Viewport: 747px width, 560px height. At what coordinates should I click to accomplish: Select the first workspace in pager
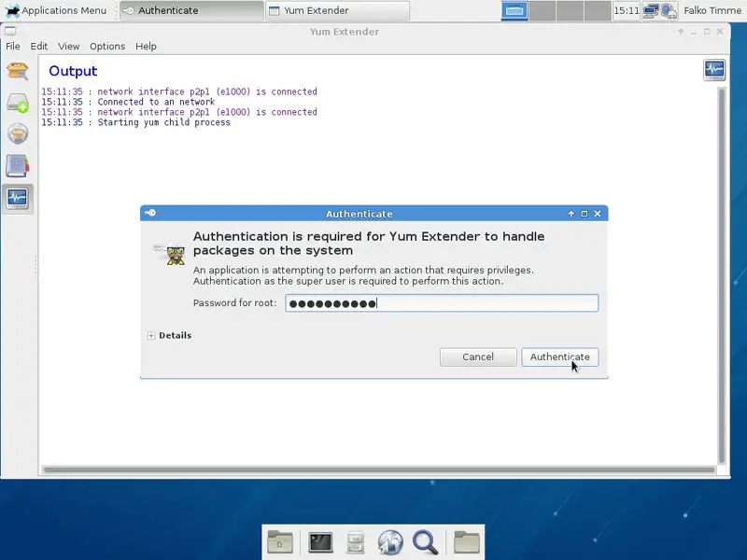(x=514, y=10)
